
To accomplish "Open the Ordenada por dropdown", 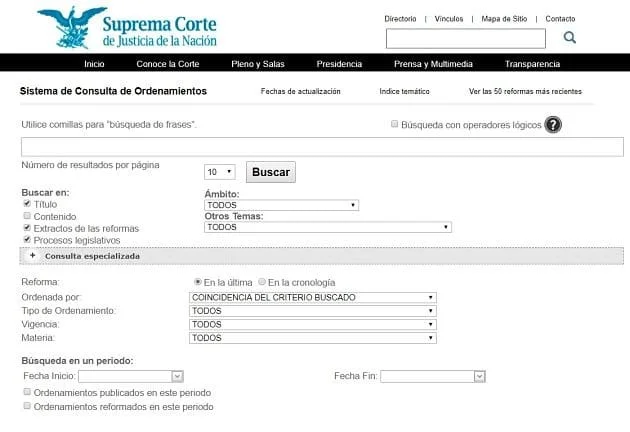I will point(312,297).
